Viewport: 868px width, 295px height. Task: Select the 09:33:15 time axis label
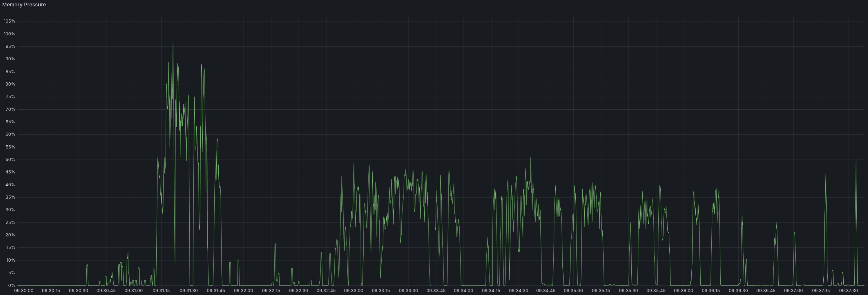(381, 291)
